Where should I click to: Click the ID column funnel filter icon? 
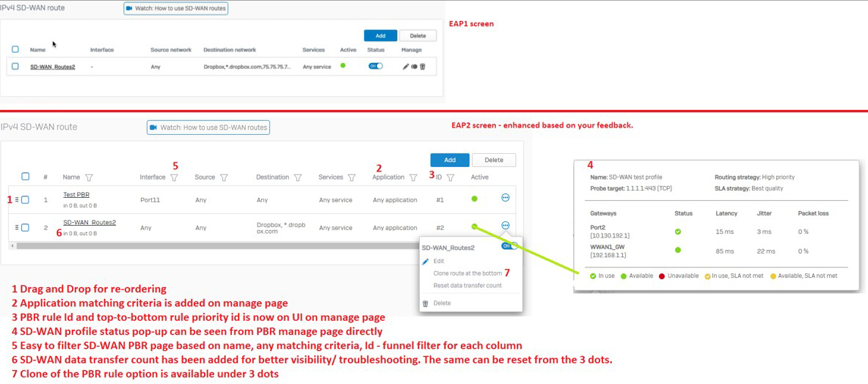click(451, 177)
